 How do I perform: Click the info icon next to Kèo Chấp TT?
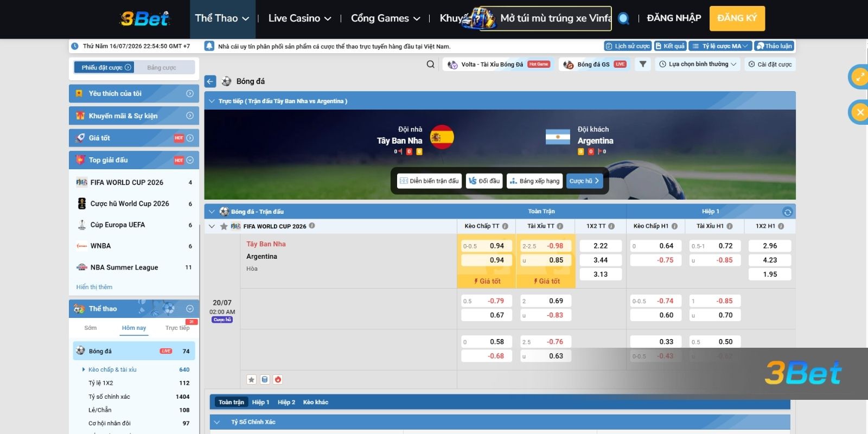(x=505, y=226)
